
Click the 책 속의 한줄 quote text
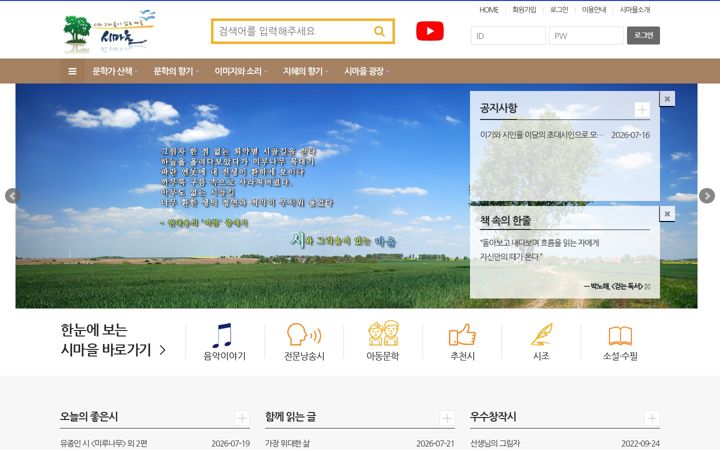pos(540,250)
